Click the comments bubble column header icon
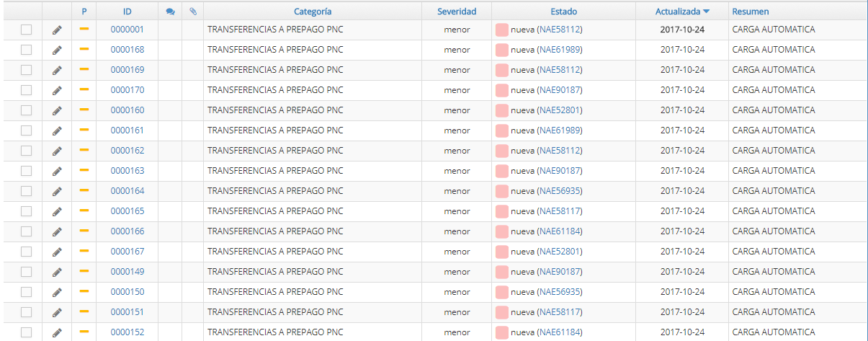Screen dimensions: 868x341 pyautogui.click(x=170, y=12)
